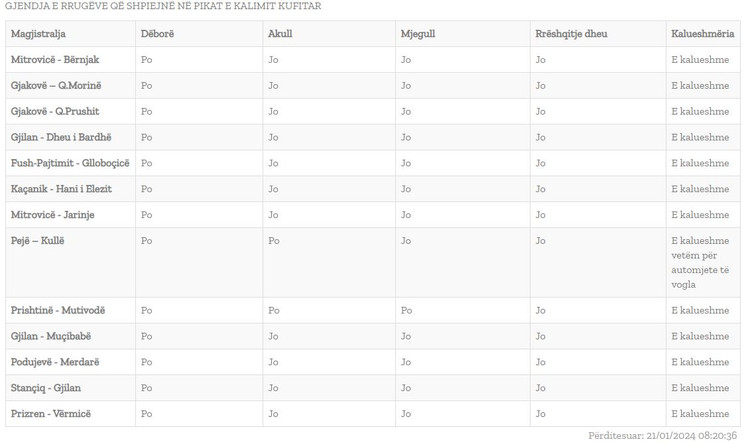Select Gjilan - Dheu i Bardhë entry
750x444 pixels.
pyautogui.click(x=61, y=137)
